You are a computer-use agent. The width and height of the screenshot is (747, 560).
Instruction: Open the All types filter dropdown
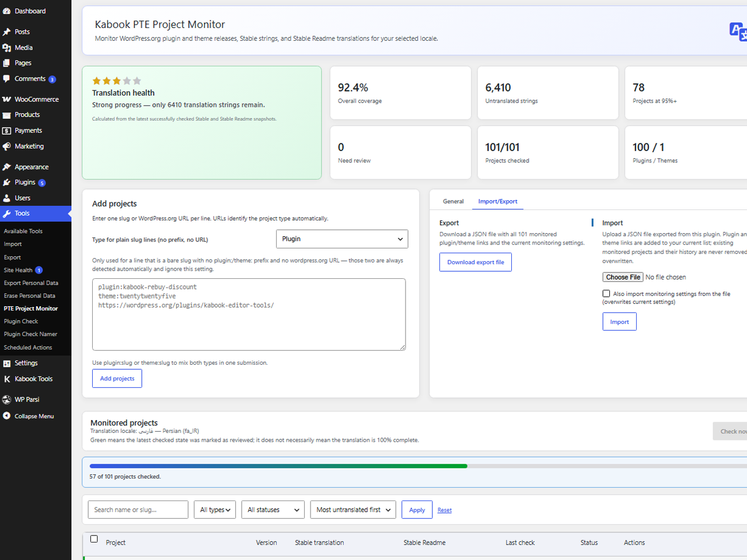point(215,510)
